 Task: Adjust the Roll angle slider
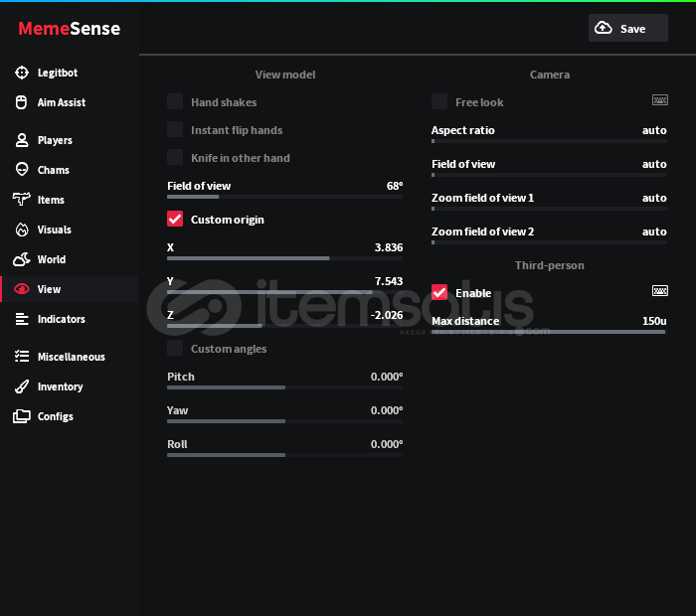point(285,455)
